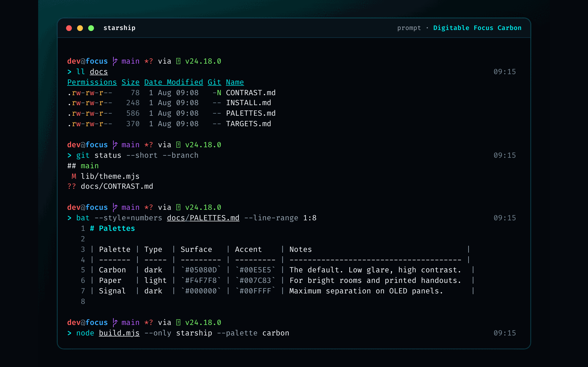Viewport: 588px width, 367px height.
Task: Click the 'light' type value in the Paper row
Action: click(x=156, y=281)
